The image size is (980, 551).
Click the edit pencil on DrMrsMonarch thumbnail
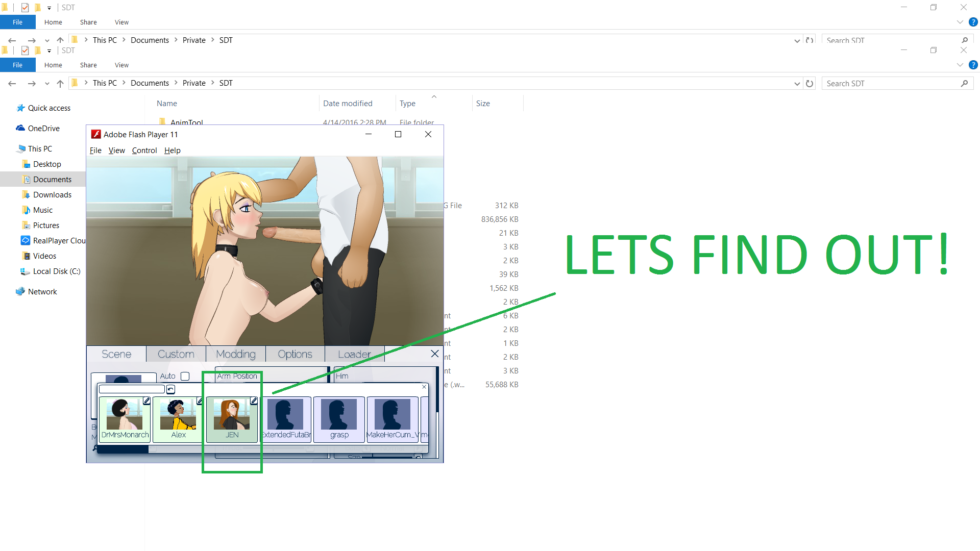[146, 401]
